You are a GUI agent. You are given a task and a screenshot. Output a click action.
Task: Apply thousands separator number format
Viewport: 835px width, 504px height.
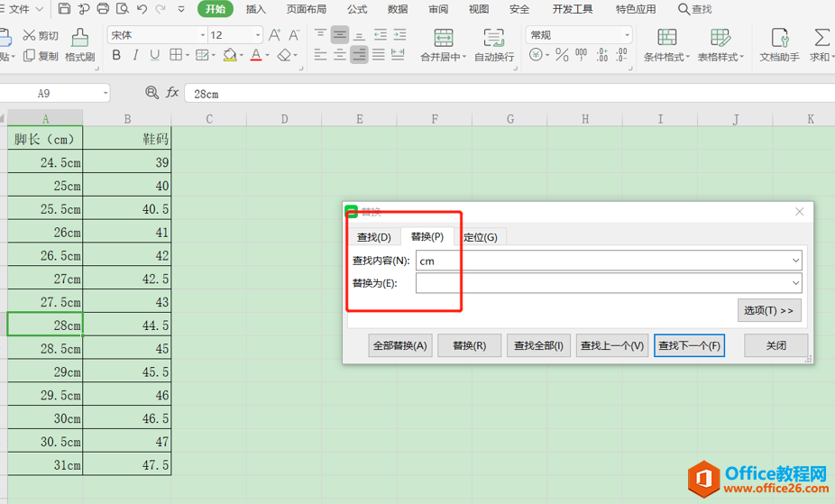click(582, 54)
